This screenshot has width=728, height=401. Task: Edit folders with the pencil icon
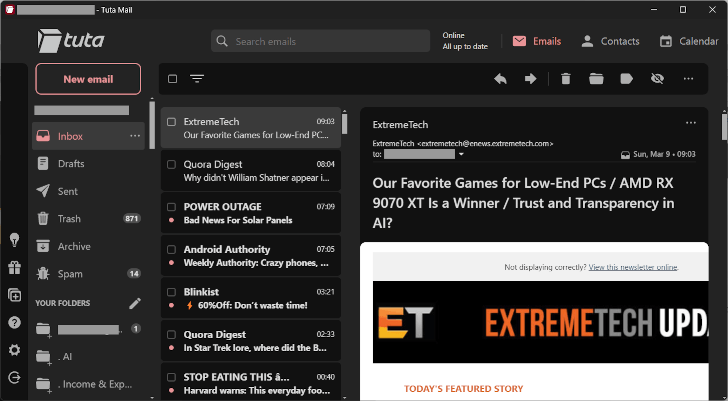(x=135, y=303)
